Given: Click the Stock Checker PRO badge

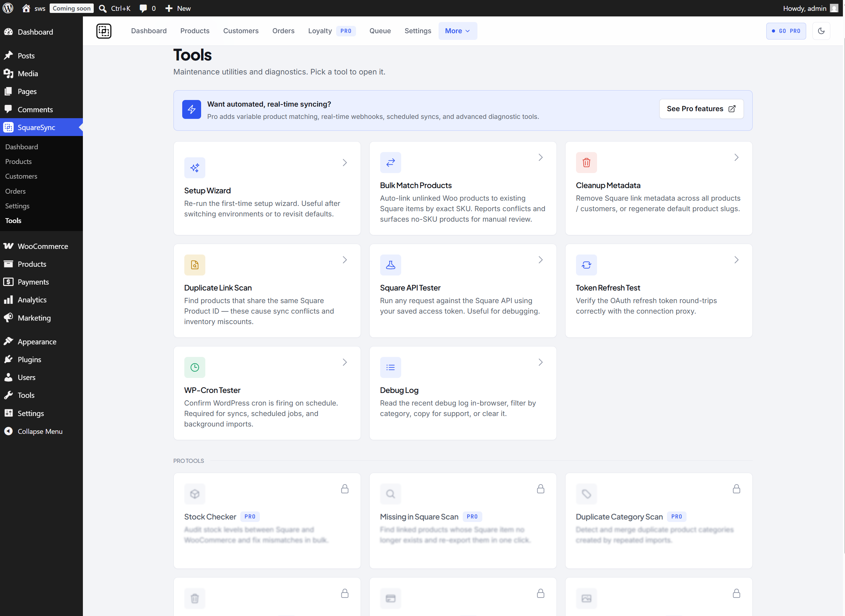Looking at the screenshot, I should [x=250, y=516].
